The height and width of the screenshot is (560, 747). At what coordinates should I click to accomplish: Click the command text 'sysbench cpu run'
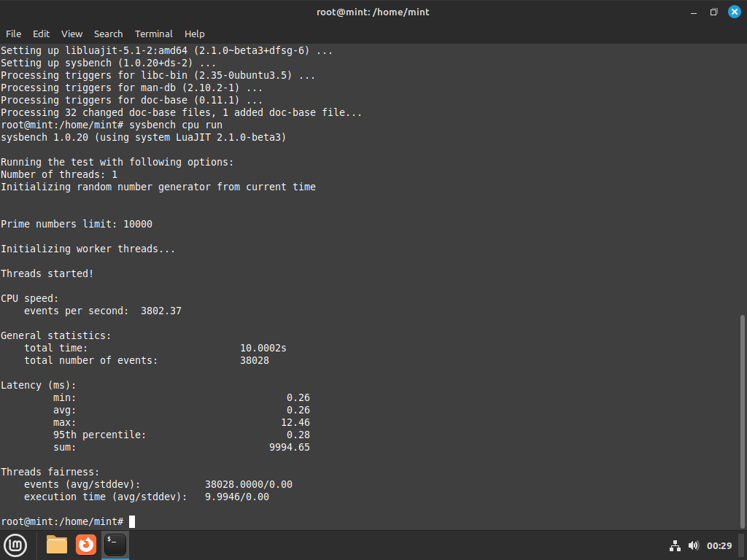tap(176, 125)
